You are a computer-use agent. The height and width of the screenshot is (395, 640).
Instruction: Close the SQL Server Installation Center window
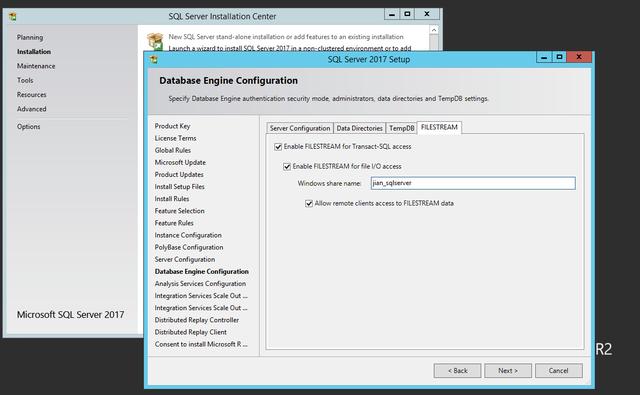pos(427,14)
